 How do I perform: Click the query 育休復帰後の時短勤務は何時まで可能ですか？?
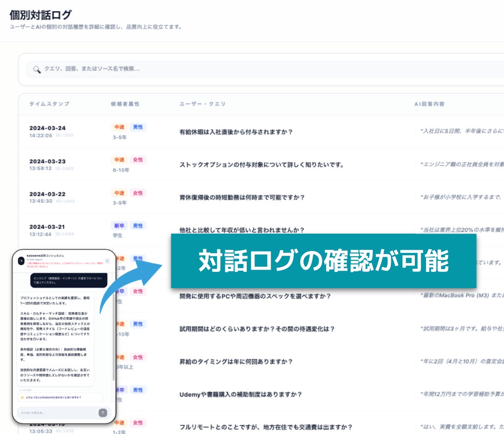242,197
